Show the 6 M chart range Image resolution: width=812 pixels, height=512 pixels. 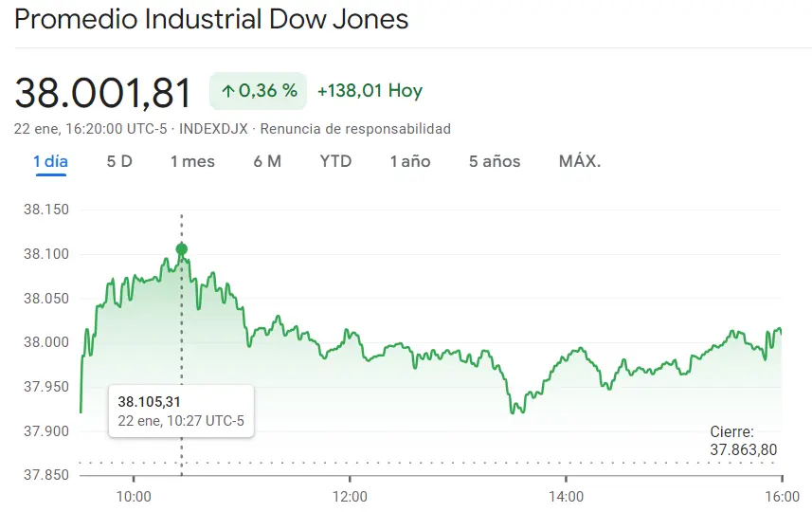pos(267,162)
